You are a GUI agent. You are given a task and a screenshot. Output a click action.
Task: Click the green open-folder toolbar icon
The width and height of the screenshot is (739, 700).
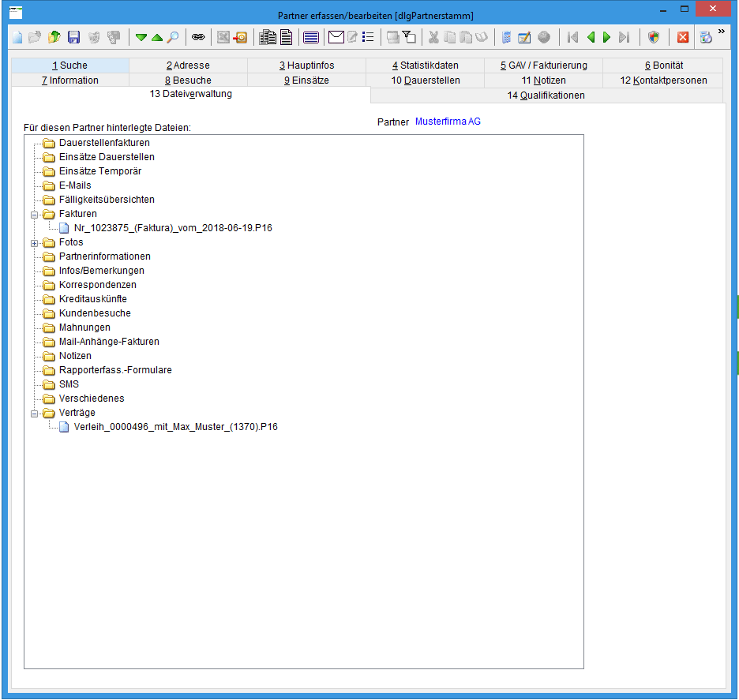54,37
